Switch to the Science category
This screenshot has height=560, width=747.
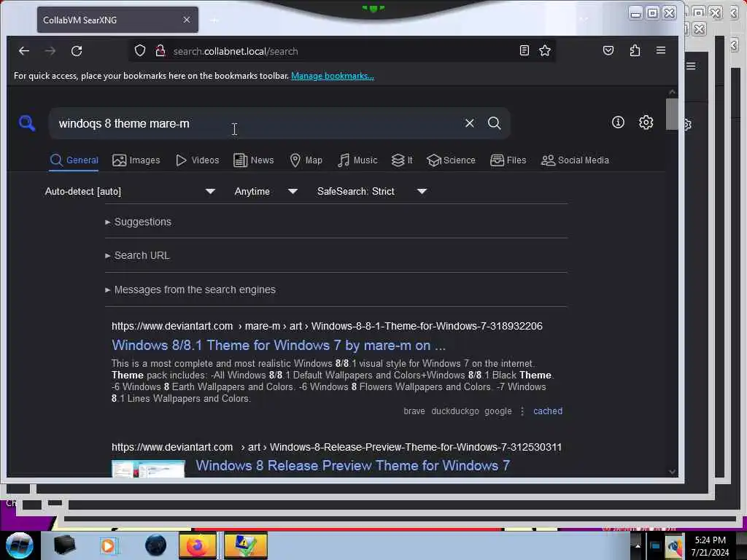pyautogui.click(x=451, y=160)
